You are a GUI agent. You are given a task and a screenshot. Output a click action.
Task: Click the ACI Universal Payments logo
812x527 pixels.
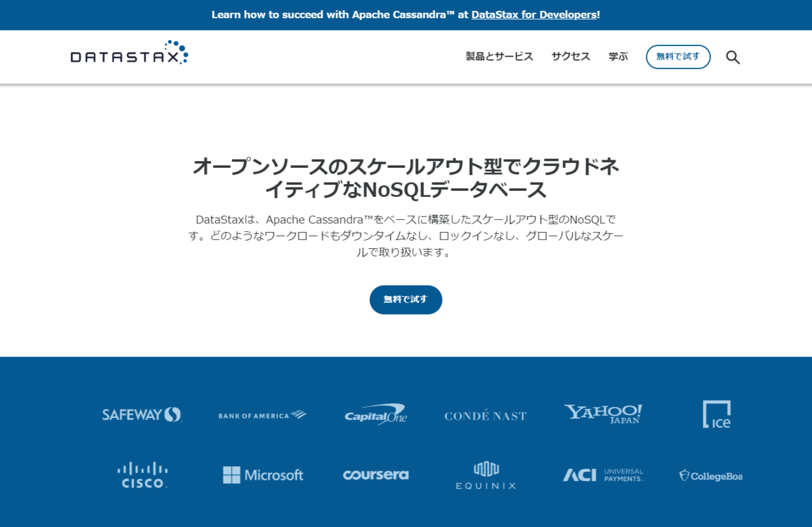click(x=603, y=475)
